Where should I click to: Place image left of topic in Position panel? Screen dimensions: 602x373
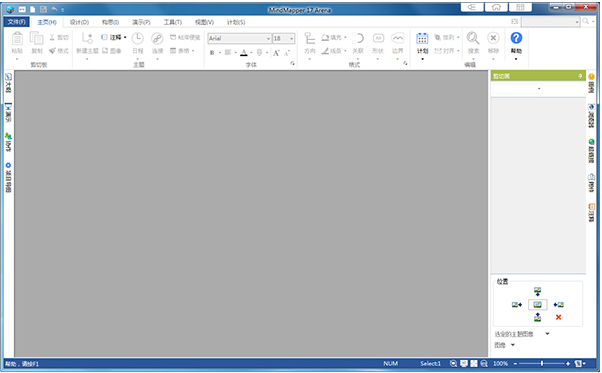517,305
